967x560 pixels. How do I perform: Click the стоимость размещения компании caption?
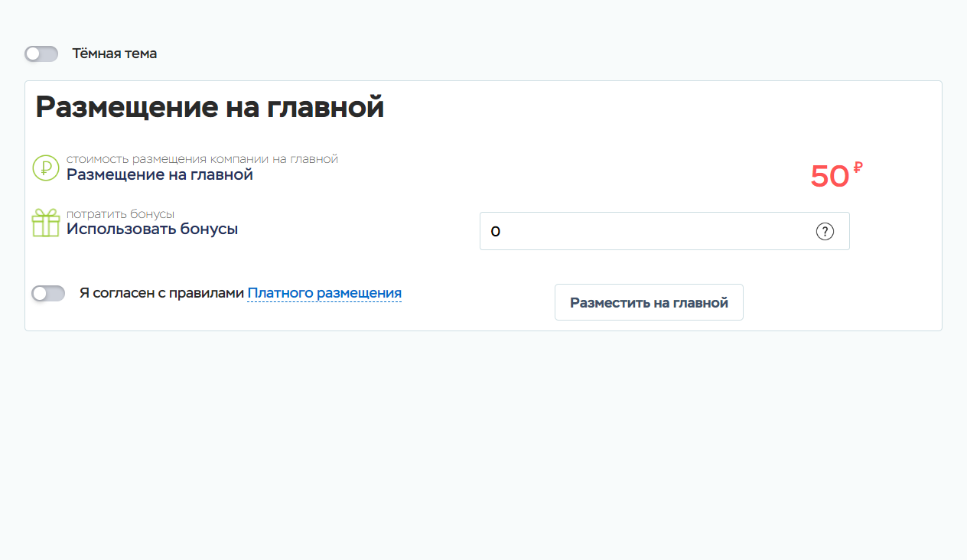pyautogui.click(x=202, y=159)
